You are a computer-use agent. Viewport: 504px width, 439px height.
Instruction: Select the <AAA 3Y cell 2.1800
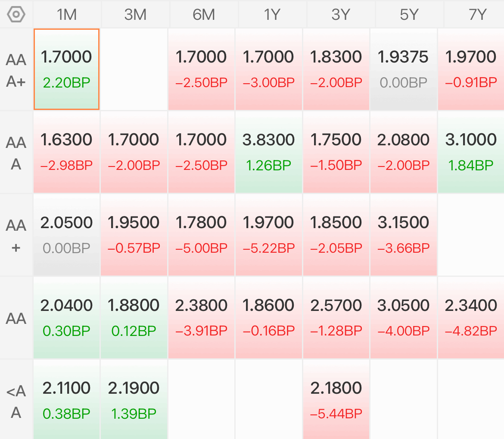pyautogui.click(x=336, y=399)
